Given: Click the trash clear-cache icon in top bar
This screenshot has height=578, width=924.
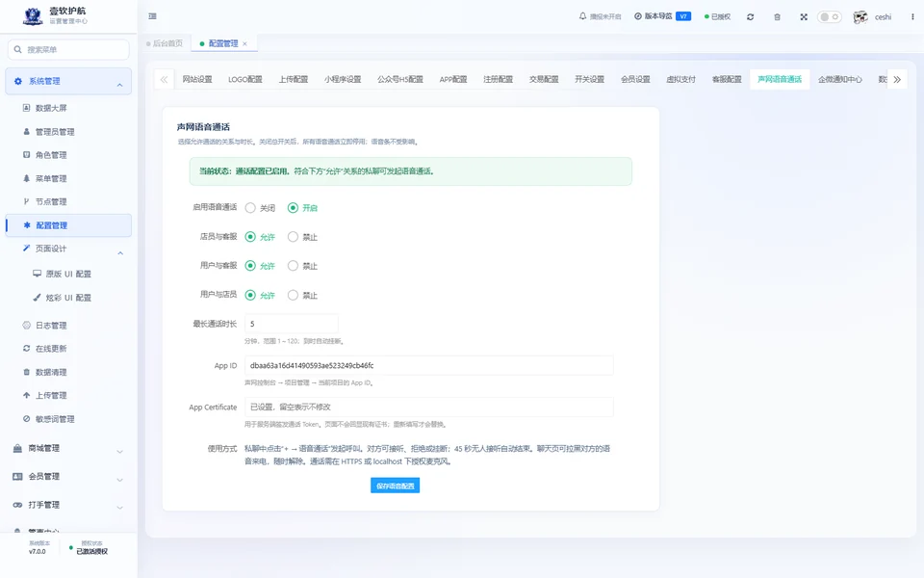Looking at the screenshot, I should click(778, 17).
